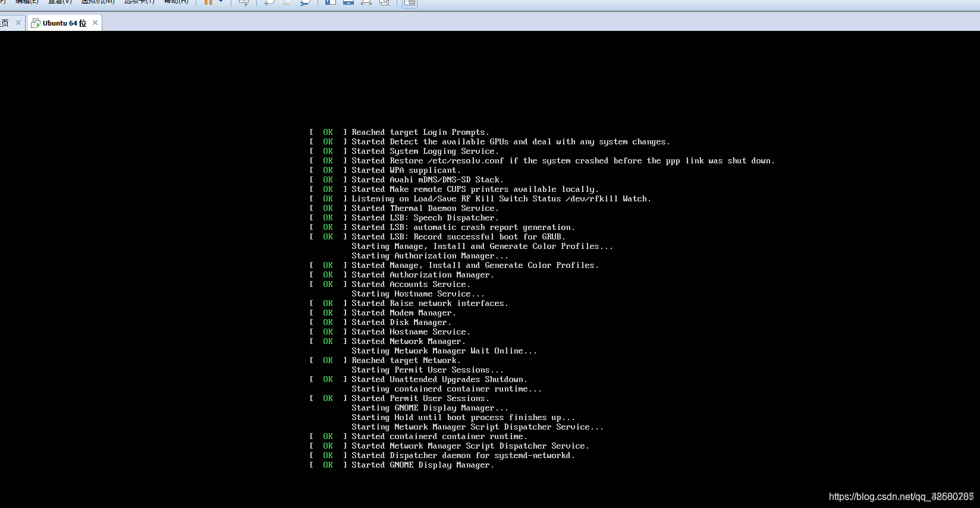The image size is (980, 508).
Task: Pause the virtual machine with the orange button
Action: [208, 2]
